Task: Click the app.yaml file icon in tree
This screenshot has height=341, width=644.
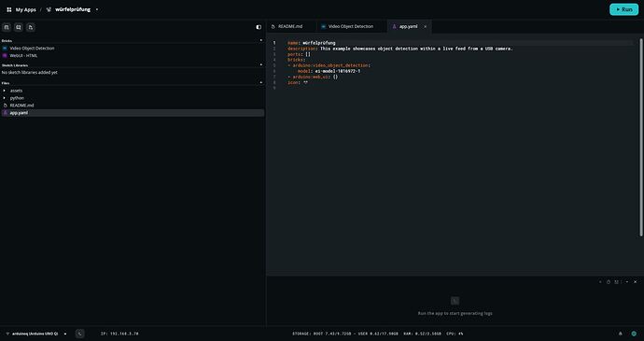Action: [5, 113]
